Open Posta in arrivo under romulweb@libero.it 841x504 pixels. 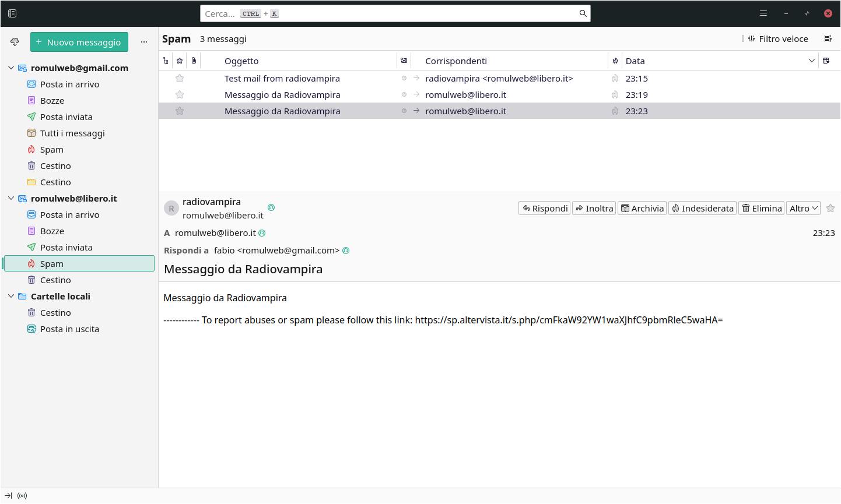coord(69,215)
